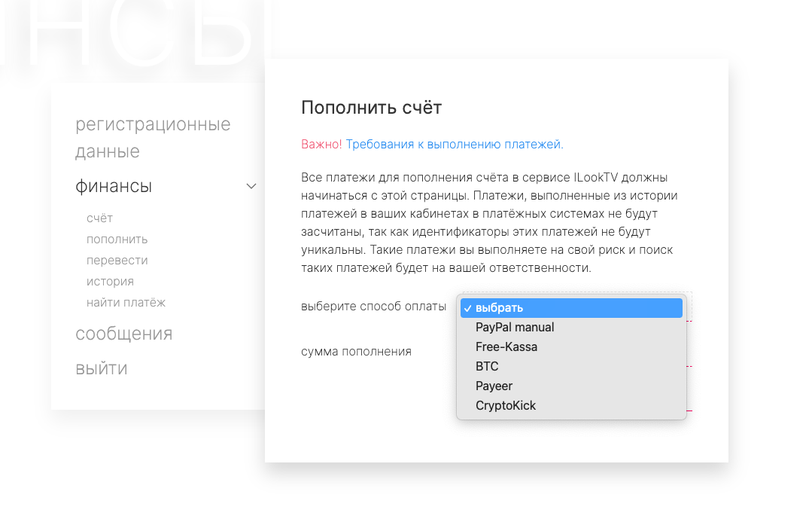Click выйти to log out
812x531 pixels.
pos(101,368)
